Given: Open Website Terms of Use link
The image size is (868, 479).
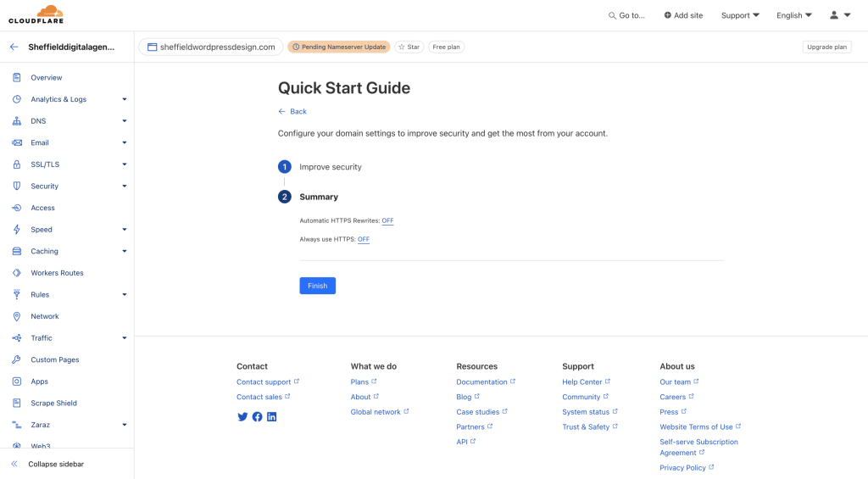Looking at the screenshot, I should [699, 427].
